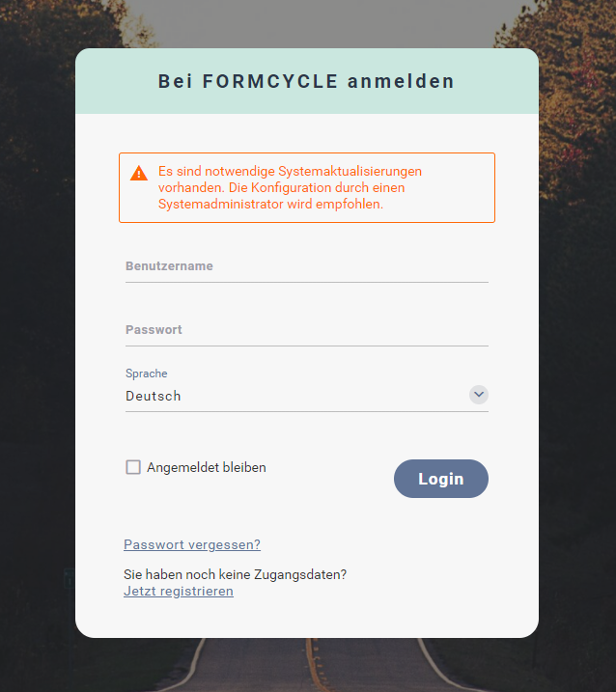
Task: Tick the Angemeldet bleiben checkbox
Action: click(133, 467)
